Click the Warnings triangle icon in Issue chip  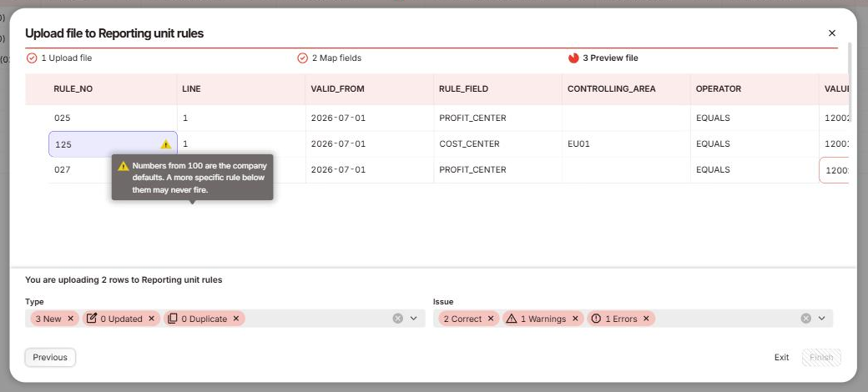pyautogui.click(x=512, y=318)
